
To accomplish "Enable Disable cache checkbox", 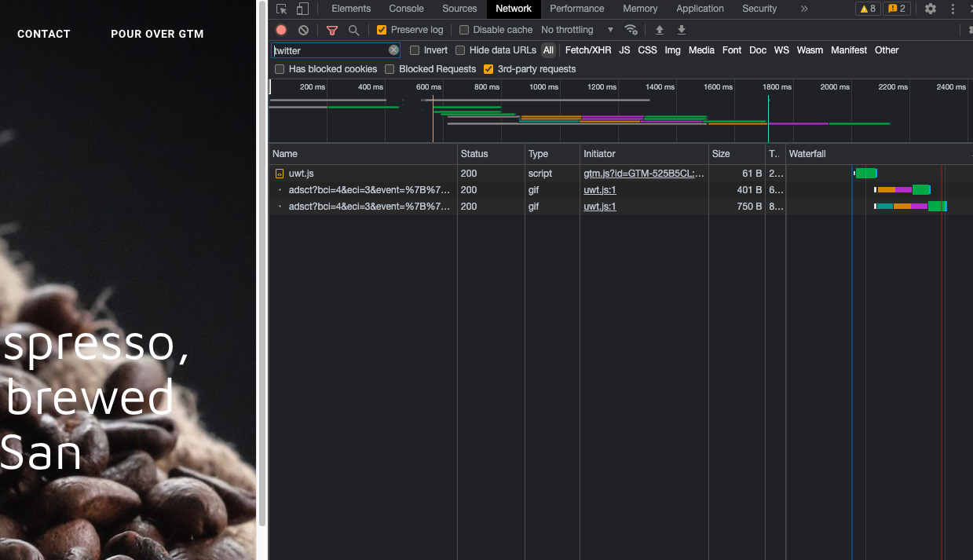I will point(464,30).
